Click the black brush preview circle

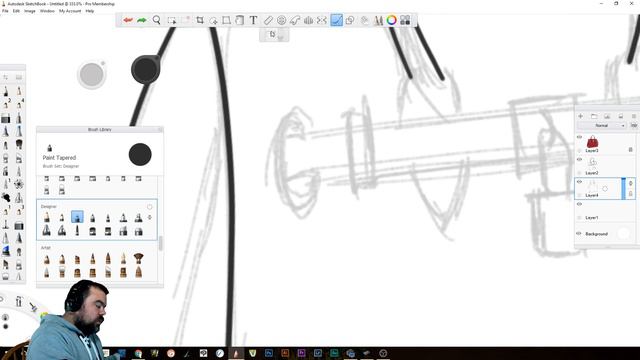140,154
